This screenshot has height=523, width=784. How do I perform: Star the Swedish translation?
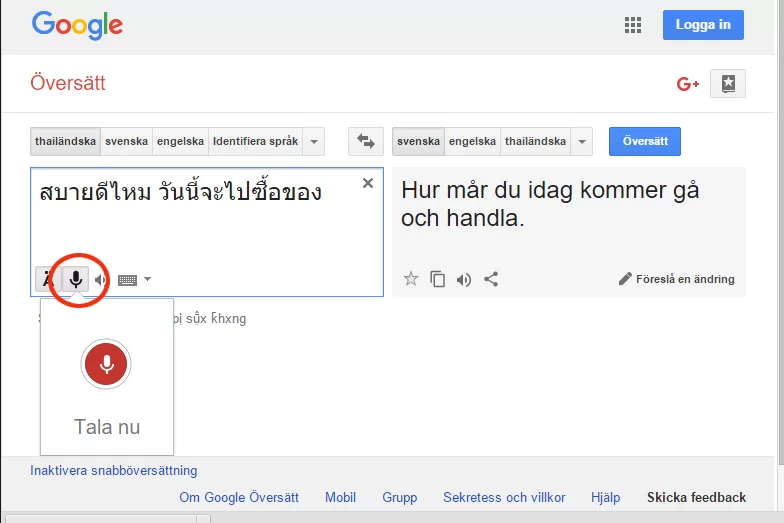pos(410,279)
